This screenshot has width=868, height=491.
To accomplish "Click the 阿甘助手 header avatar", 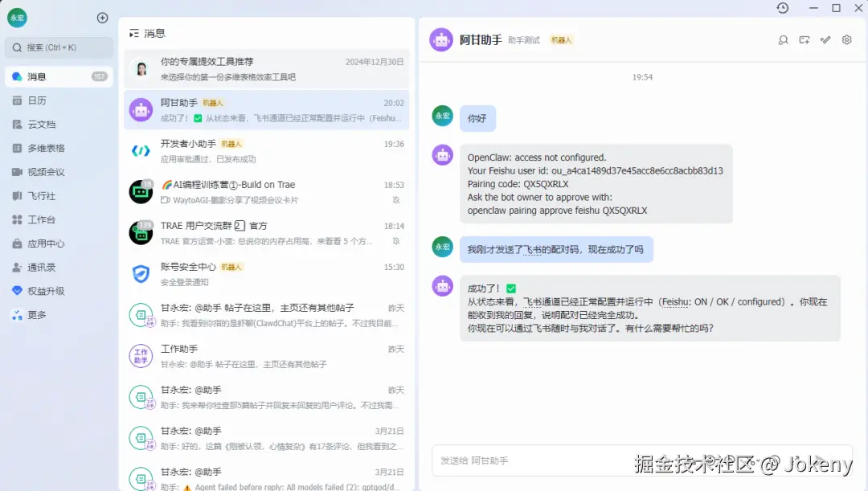I will (x=441, y=40).
